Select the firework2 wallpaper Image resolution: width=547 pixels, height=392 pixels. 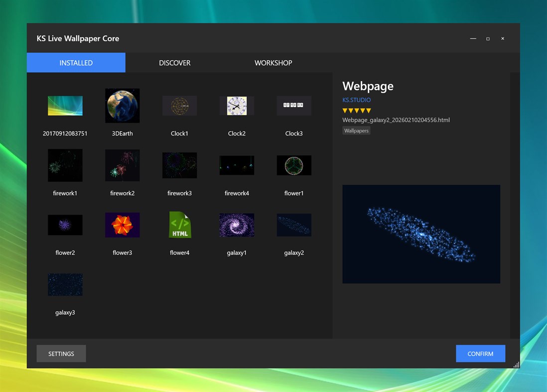point(122,165)
